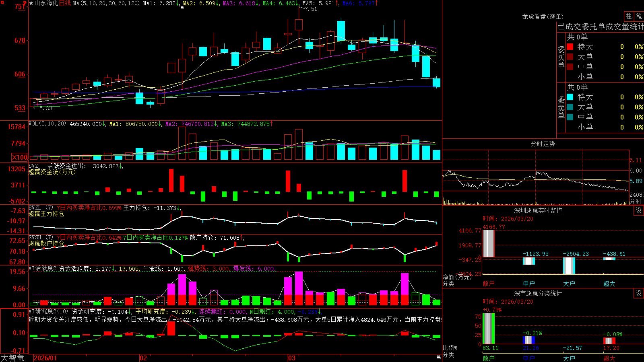Click the ×100 volume multiplier box
This screenshot has width=644, height=362.
click(20, 157)
